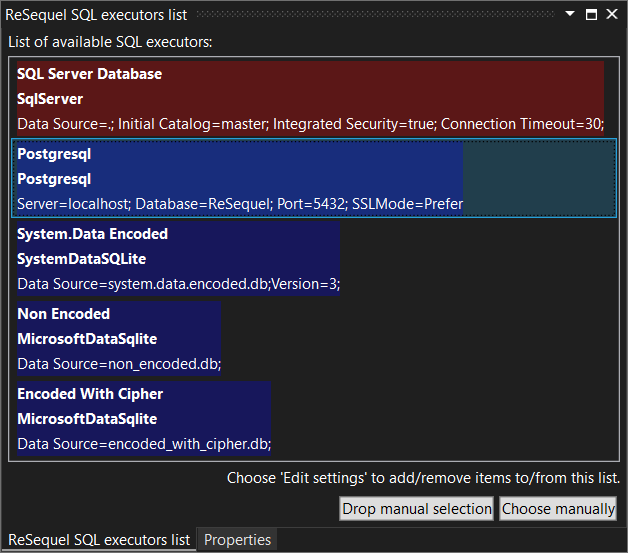Select the ReSequel SQL executors list tab

pyautogui.click(x=99, y=540)
